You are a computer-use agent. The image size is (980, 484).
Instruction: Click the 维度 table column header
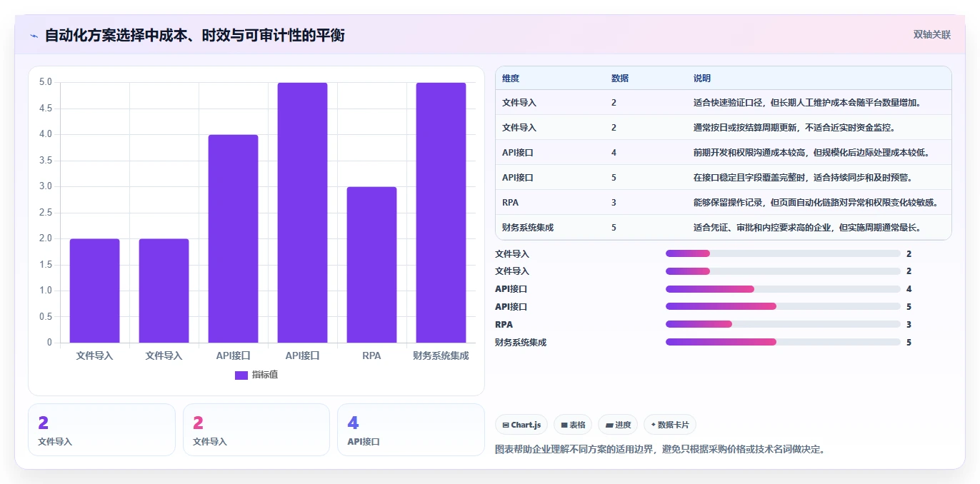[x=511, y=79]
